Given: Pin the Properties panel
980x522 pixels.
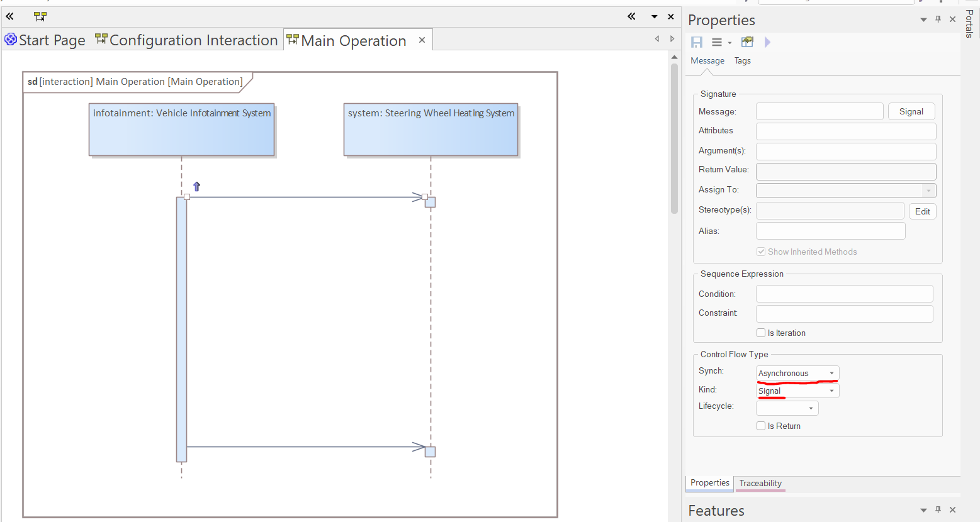Looking at the screenshot, I should 938,19.
